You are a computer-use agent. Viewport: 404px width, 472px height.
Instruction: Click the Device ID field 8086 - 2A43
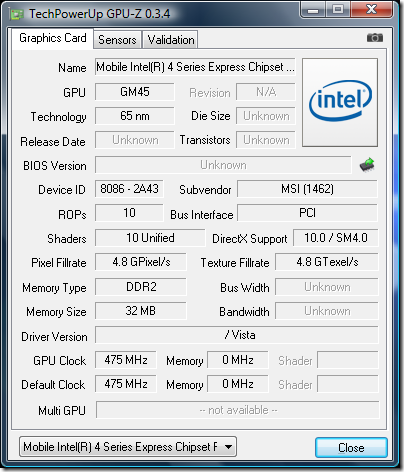pos(129,189)
